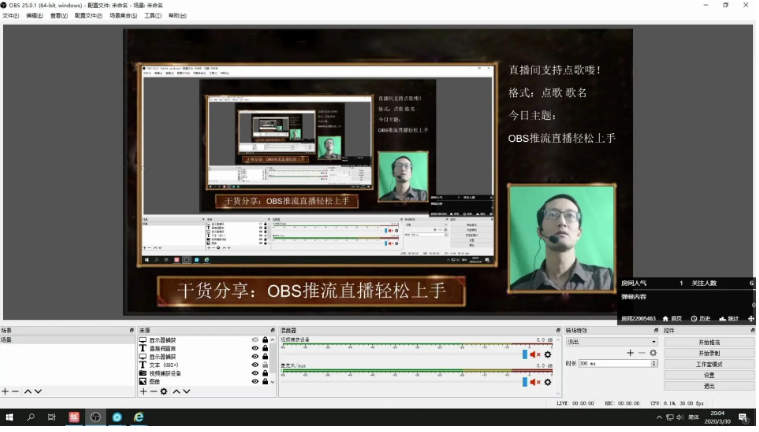
Task: Click the move cross icon in the live-room overlay
Action: [x=751, y=319]
